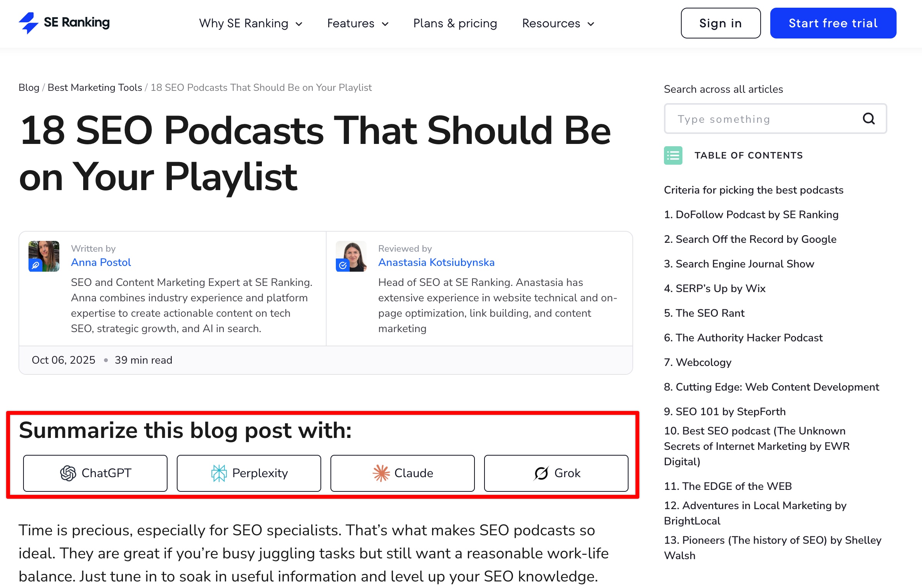Jump to The EDGE of the WEB
This screenshot has height=588, width=922.
pyautogui.click(x=728, y=486)
